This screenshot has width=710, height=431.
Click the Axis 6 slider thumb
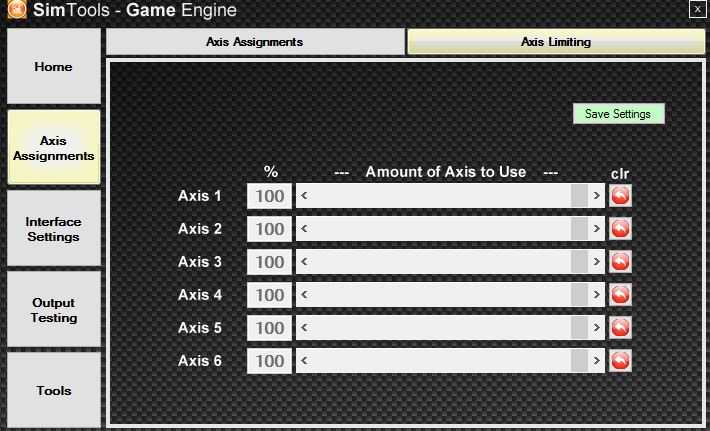click(x=579, y=361)
